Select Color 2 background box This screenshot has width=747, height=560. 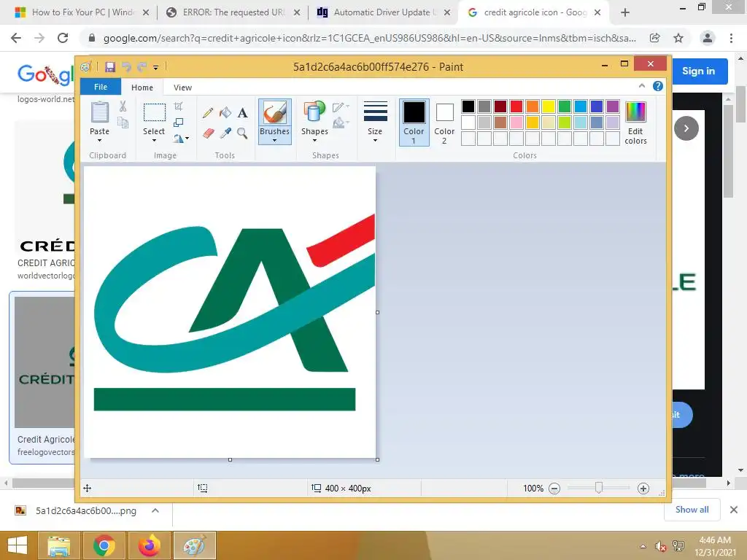(444, 122)
